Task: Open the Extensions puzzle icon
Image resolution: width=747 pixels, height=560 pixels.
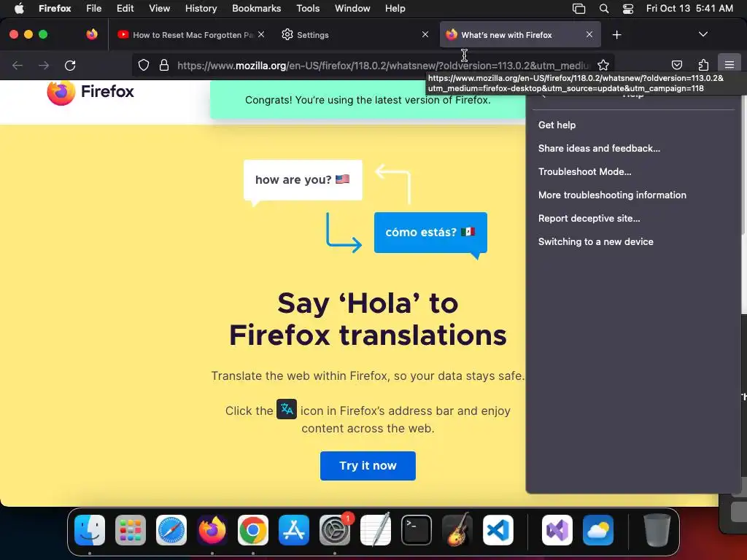Action: [703, 65]
